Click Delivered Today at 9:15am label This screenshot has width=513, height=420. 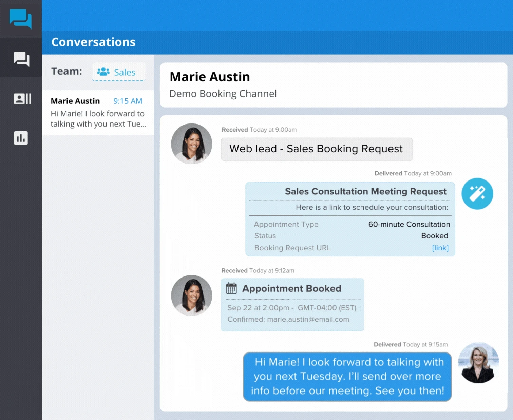tap(411, 344)
